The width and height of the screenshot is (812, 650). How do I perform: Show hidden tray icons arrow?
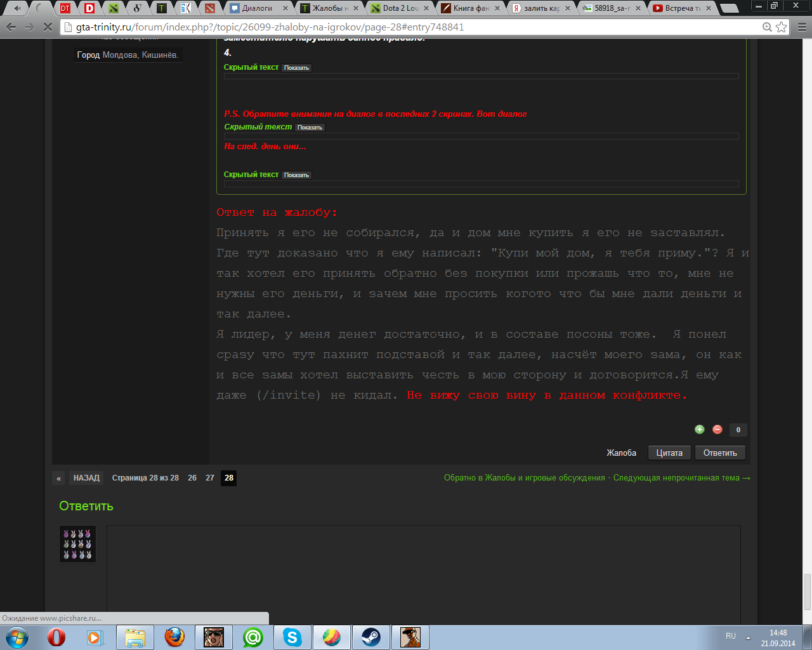pyautogui.click(x=748, y=637)
